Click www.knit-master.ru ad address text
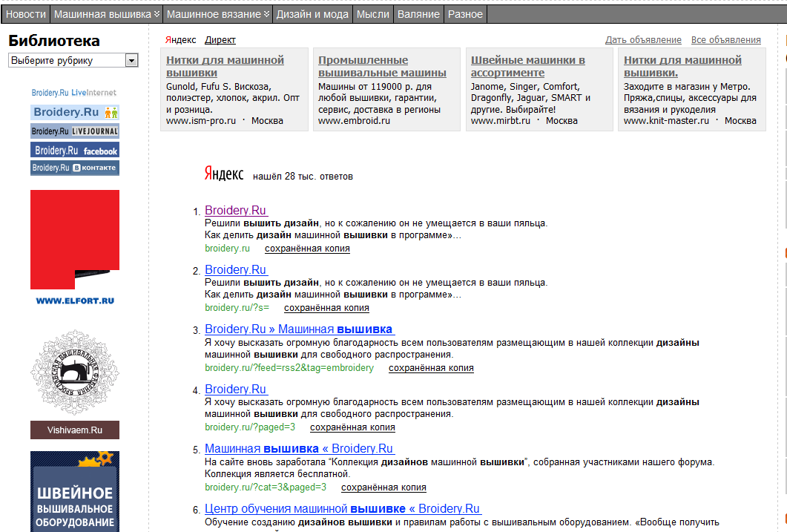This screenshot has width=787, height=532. [667, 121]
